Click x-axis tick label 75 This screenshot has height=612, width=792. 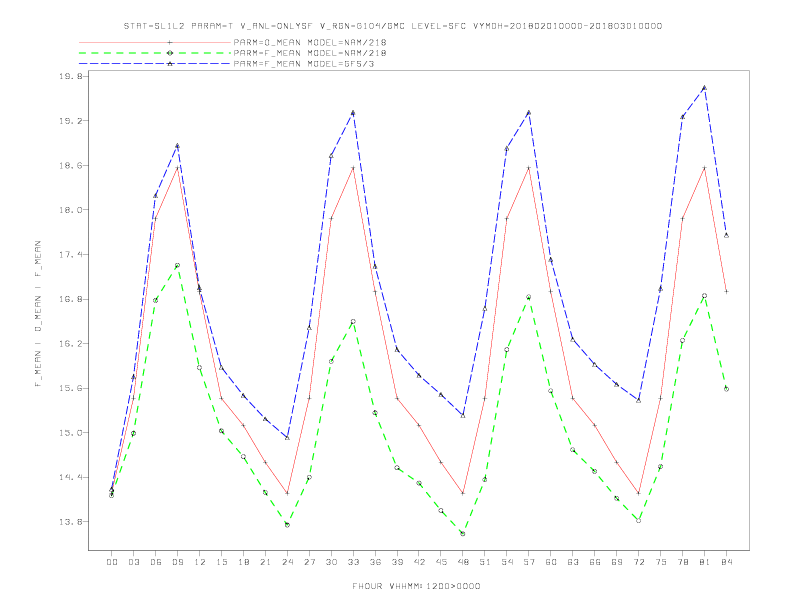pos(661,562)
